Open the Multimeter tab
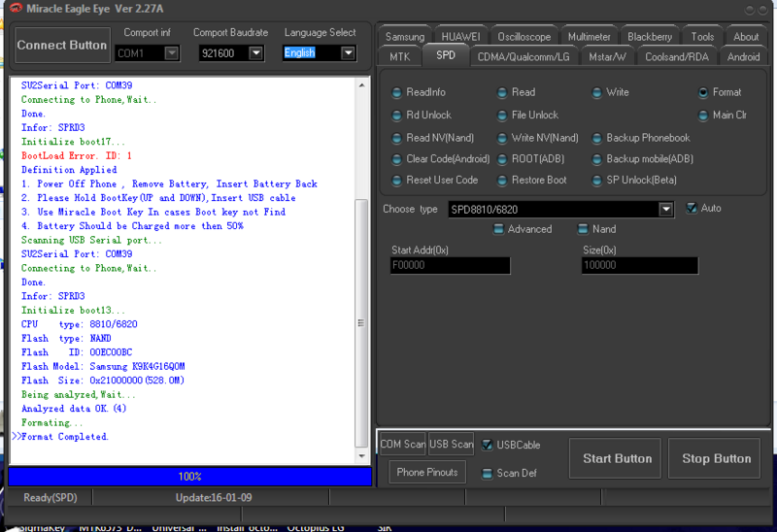This screenshot has height=532, width=777. [590, 37]
